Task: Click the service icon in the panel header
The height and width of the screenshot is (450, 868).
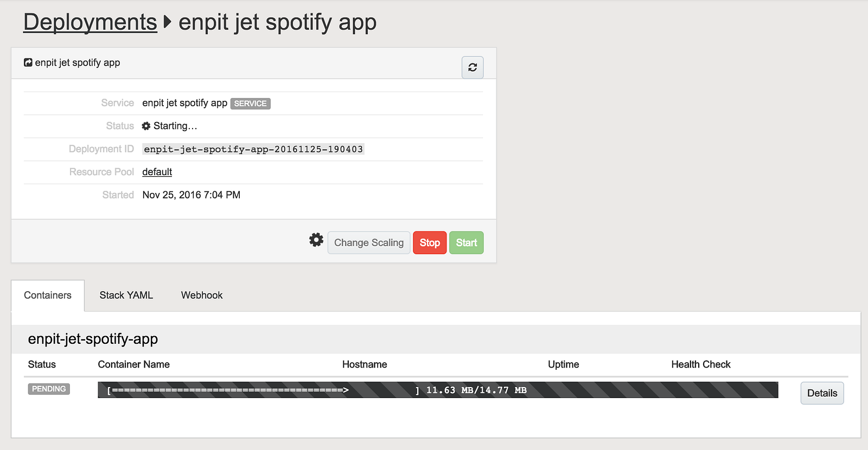Action: 28,62
